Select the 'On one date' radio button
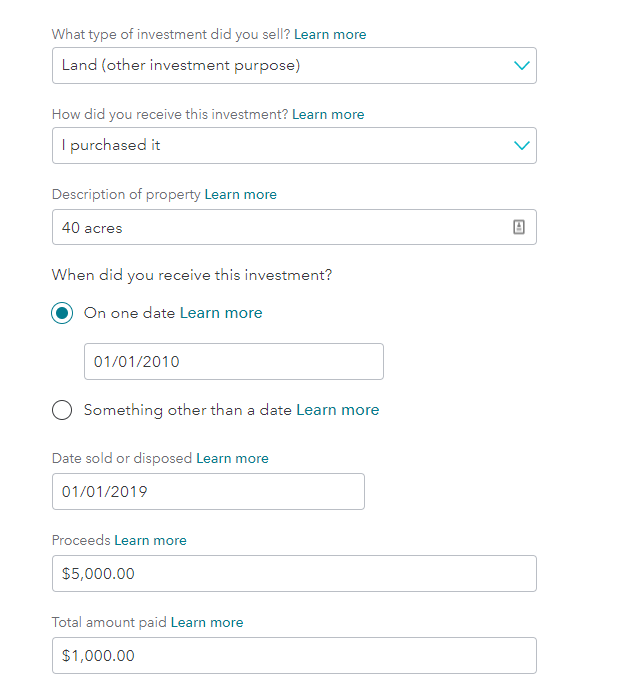 (62, 313)
